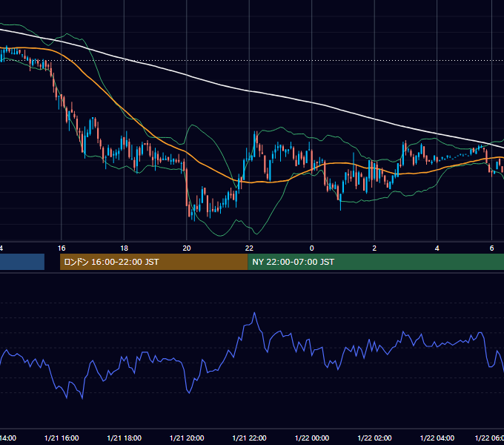Click the ロンドン 16:00-22:00 JST session bar
The height and width of the screenshot is (445, 504).
pyautogui.click(x=154, y=262)
